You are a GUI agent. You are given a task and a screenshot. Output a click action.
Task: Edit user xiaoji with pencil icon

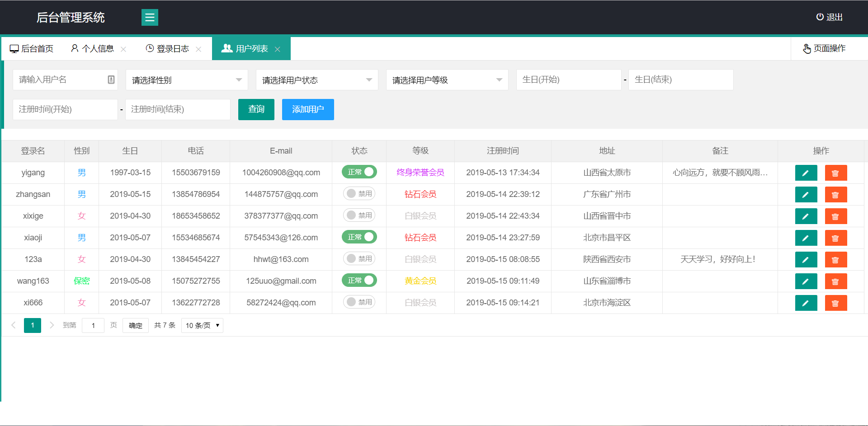click(x=806, y=238)
